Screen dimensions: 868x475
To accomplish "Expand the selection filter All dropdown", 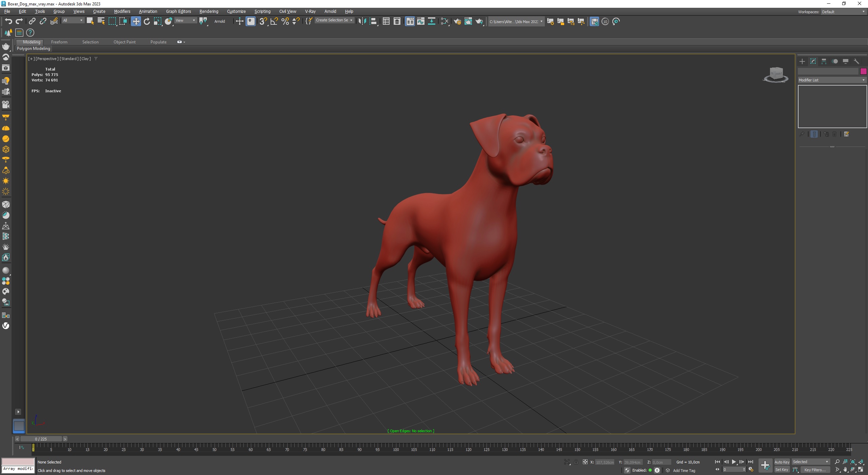I will pos(73,20).
